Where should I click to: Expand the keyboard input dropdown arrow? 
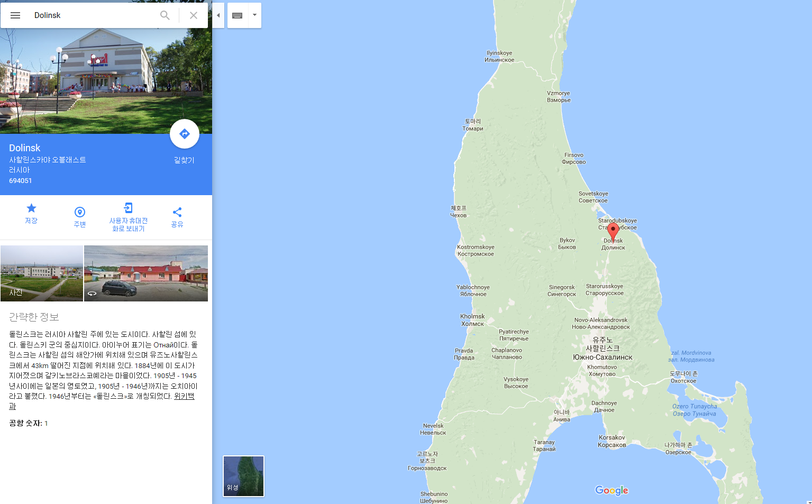[254, 15]
